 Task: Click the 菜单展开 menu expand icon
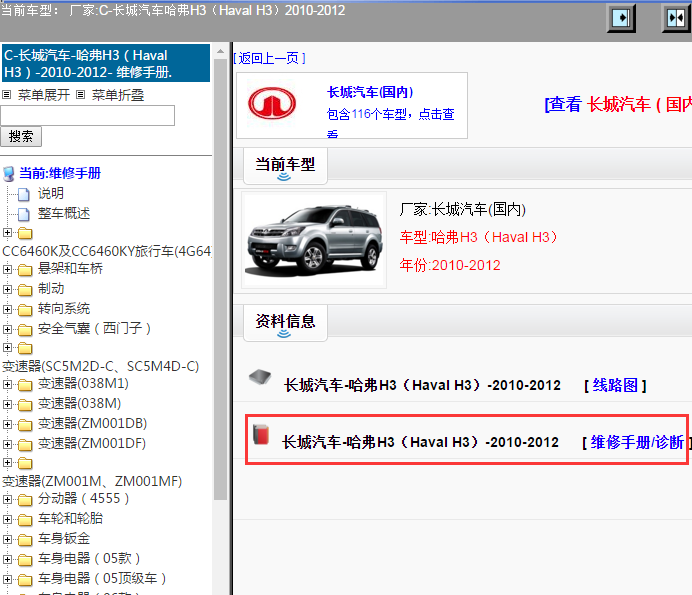pyautogui.click(x=7, y=94)
